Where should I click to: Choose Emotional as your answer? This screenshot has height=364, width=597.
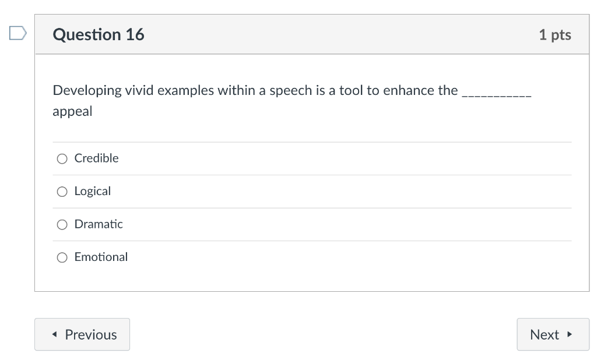pyautogui.click(x=62, y=257)
